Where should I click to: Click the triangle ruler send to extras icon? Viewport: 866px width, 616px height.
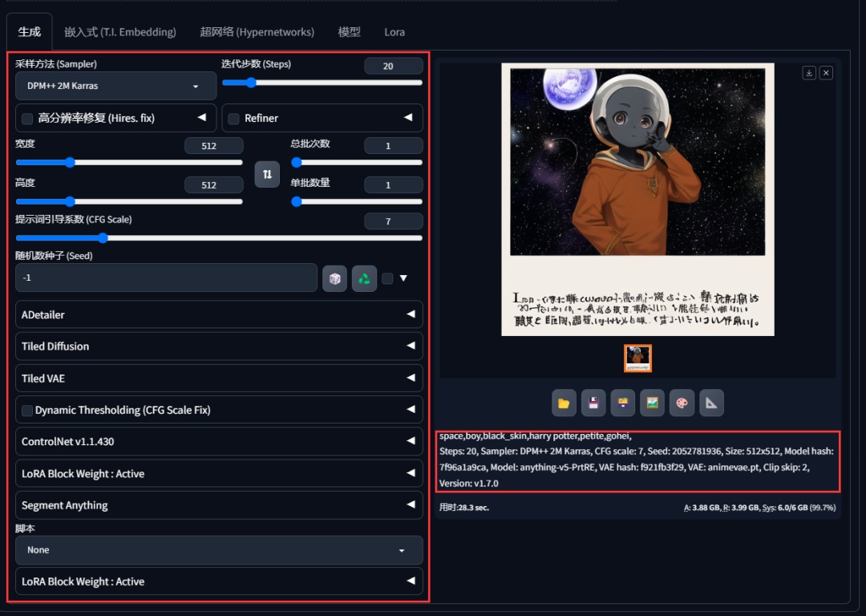(711, 403)
